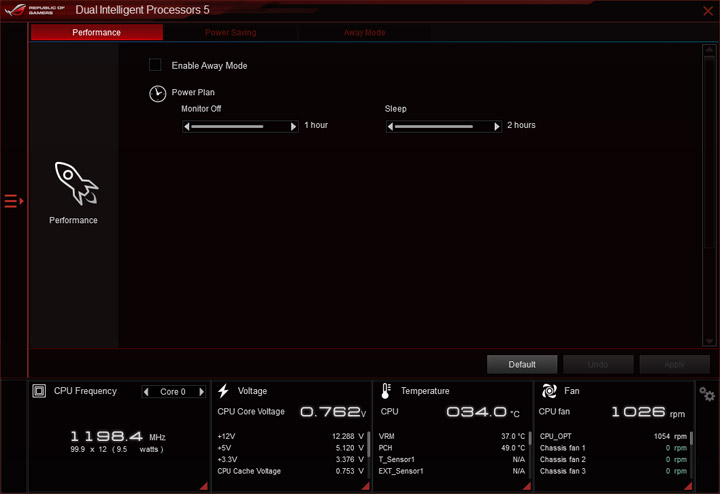The width and height of the screenshot is (720, 494).
Task: Enable the Away Mode checkbox
Action: [155, 65]
